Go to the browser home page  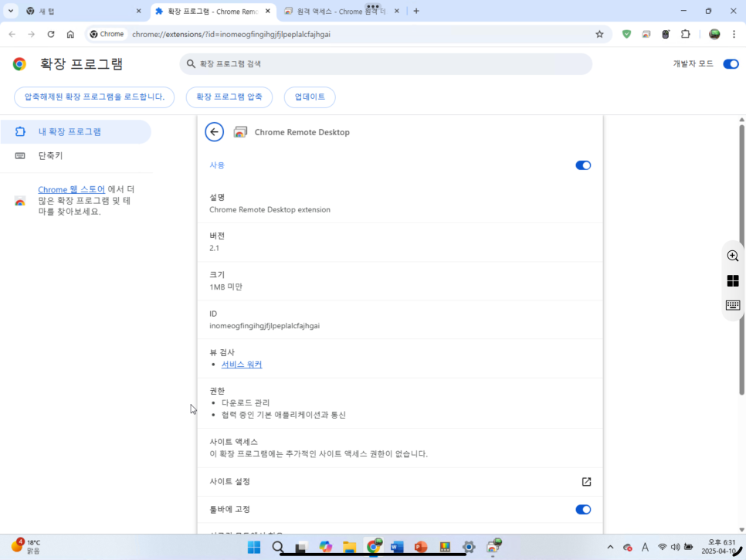(x=70, y=34)
